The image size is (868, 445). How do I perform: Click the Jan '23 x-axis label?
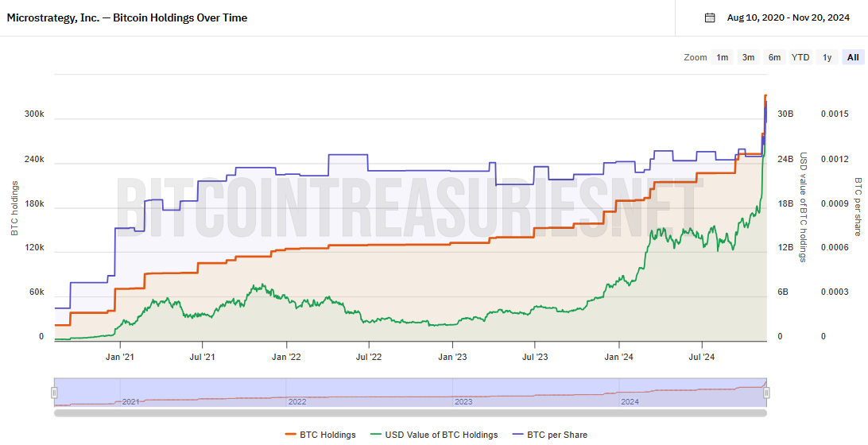tap(453, 357)
